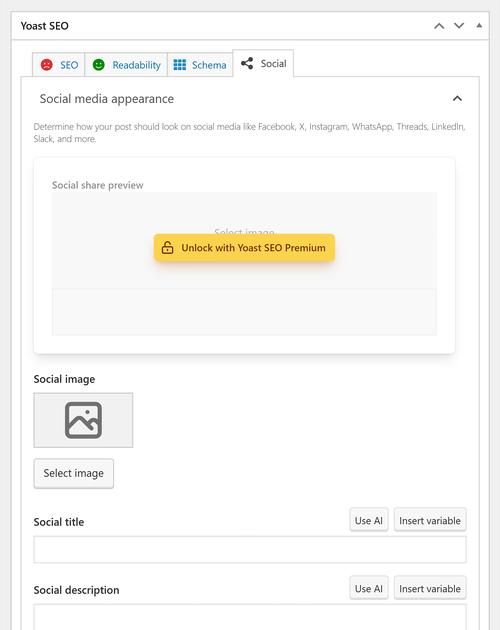
Task: Focus the Social title input field
Action: click(x=250, y=549)
